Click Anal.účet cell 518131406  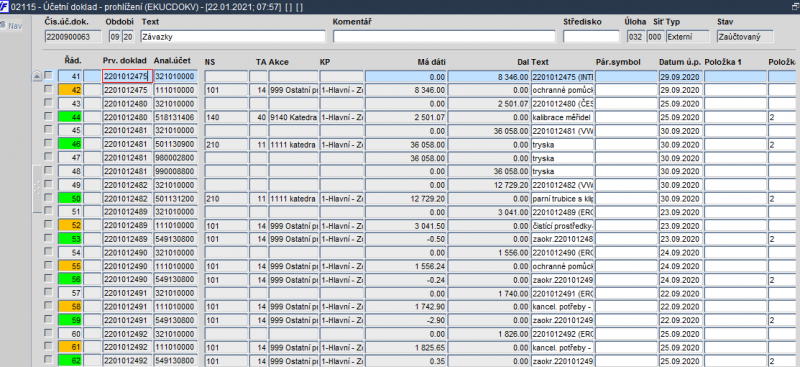(175, 117)
